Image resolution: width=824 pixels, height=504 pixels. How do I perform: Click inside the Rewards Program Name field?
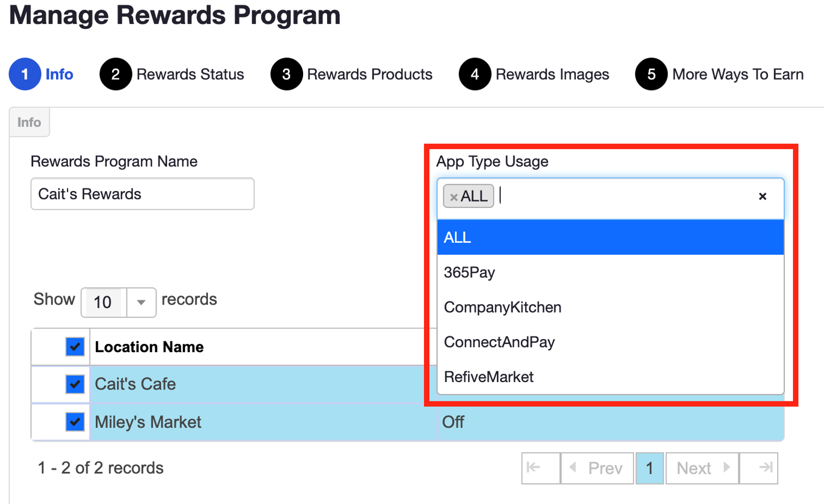pos(142,194)
